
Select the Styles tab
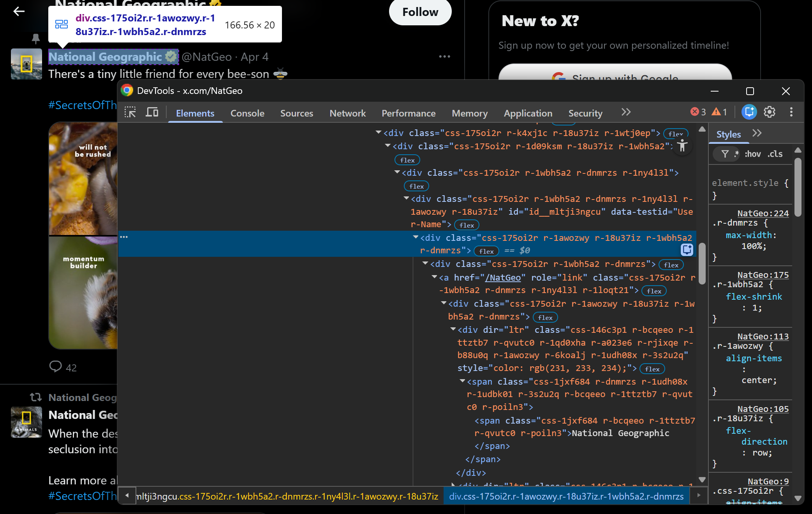(729, 134)
